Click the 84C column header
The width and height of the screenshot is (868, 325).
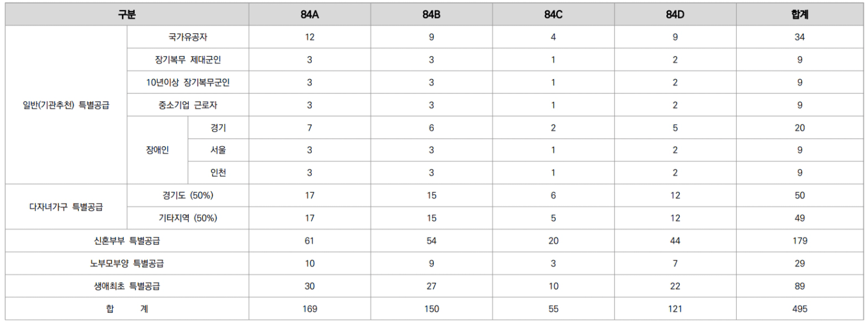(x=553, y=15)
